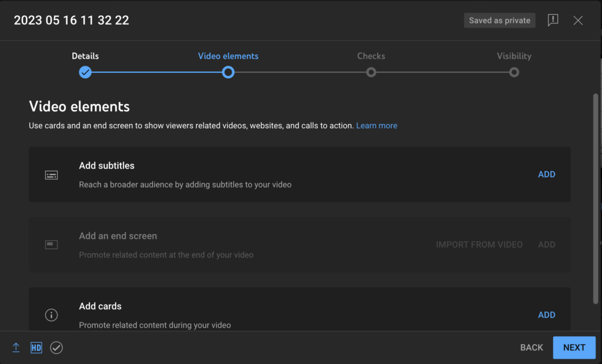
Task: Click the checks-complete checkmark icon
Action: [56, 348]
